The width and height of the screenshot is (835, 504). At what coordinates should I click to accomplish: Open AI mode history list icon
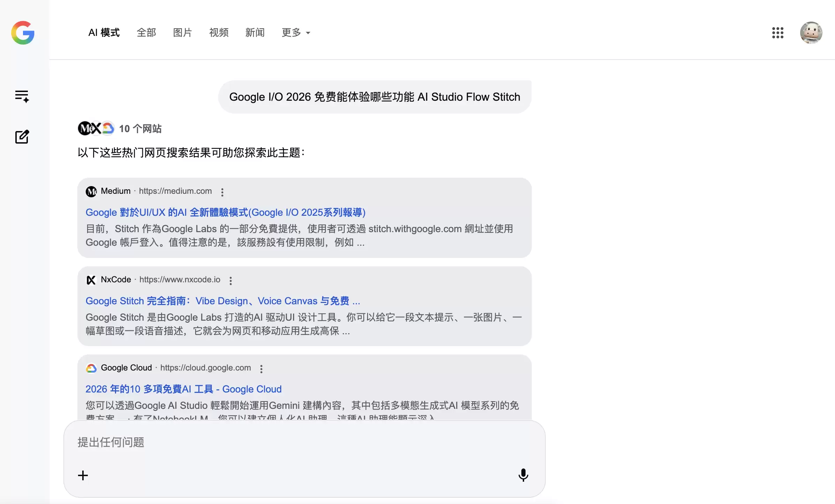22,96
